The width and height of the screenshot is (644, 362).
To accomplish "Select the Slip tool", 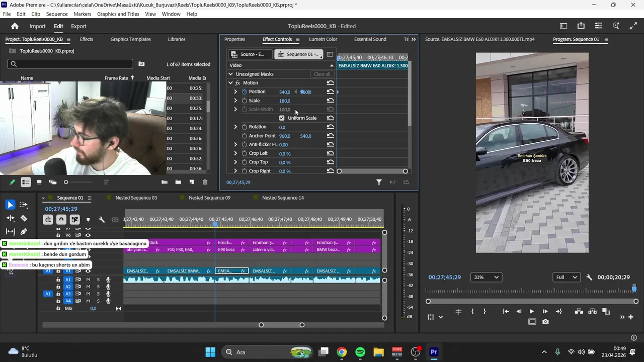I will click(x=10, y=232).
